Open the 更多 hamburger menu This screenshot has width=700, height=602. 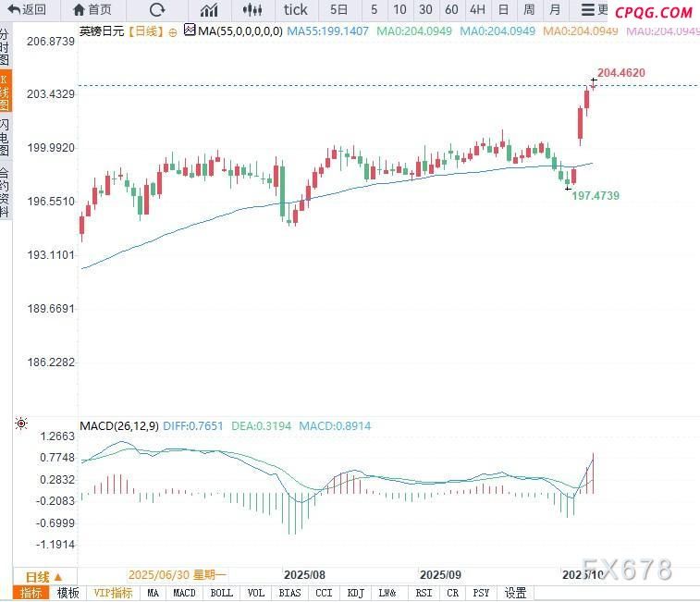(594, 10)
